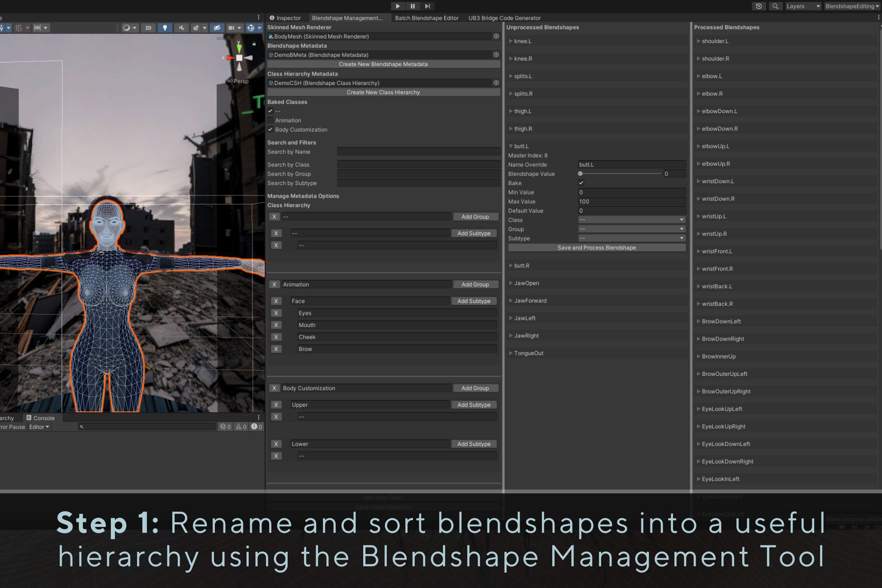Open the undo history icon near Layers
This screenshot has width=882, height=588.
(x=759, y=6)
